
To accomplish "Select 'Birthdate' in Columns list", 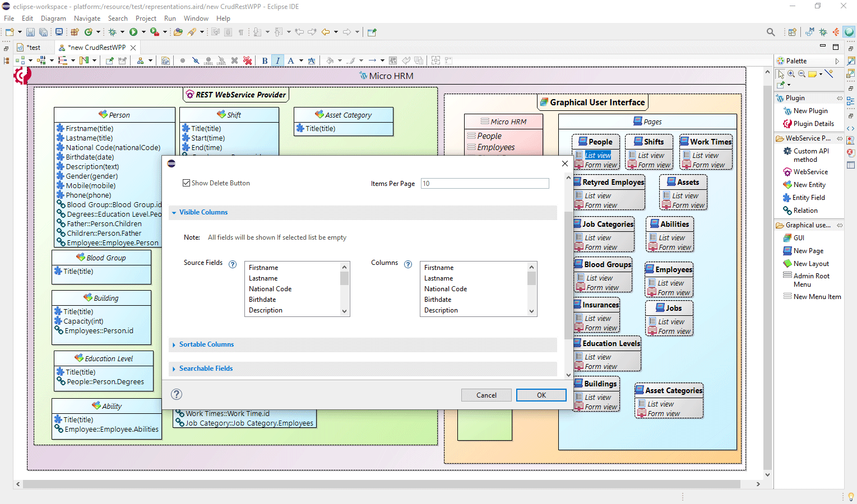I will pyautogui.click(x=438, y=300).
